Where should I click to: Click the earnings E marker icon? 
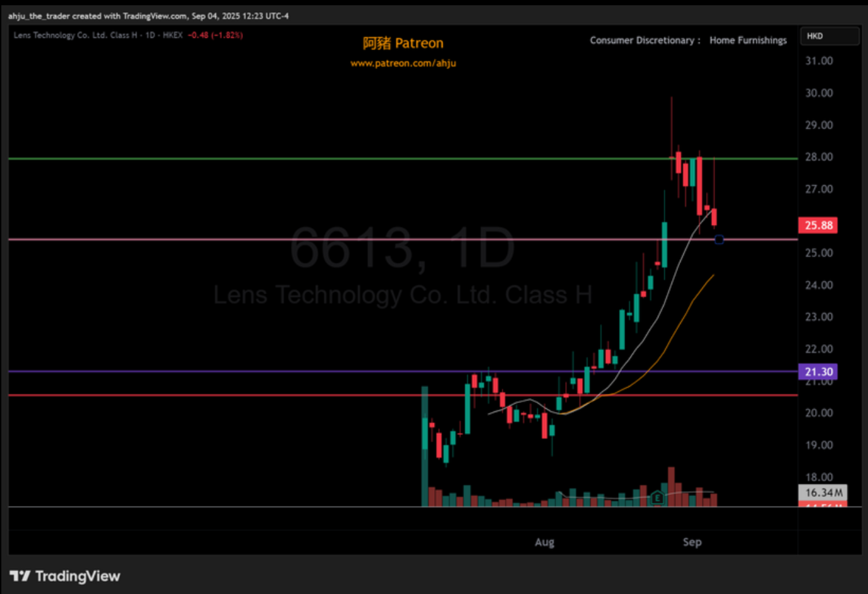[x=657, y=498]
